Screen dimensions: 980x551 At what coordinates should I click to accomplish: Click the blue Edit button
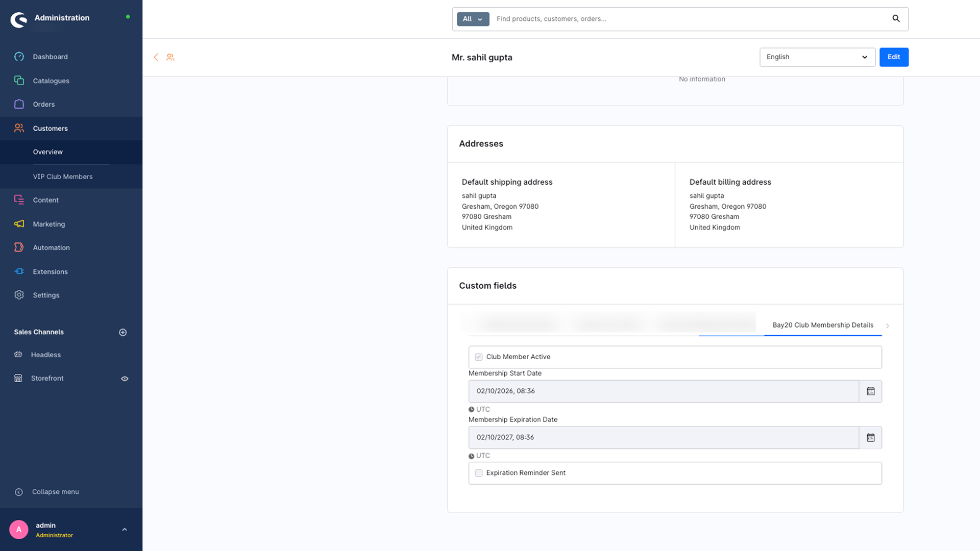(x=894, y=57)
